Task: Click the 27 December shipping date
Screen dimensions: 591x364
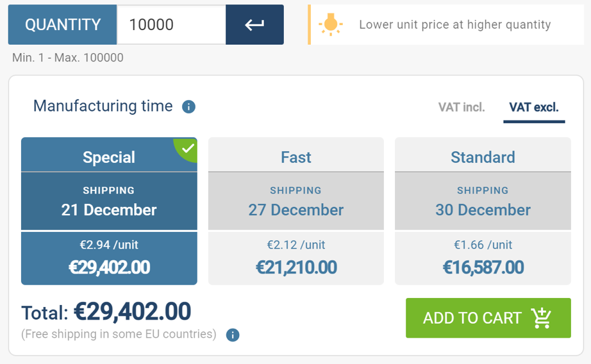Action: (x=296, y=210)
